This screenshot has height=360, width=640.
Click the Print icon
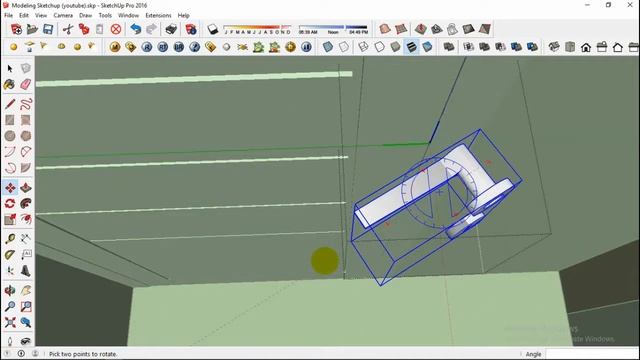pos(171,29)
